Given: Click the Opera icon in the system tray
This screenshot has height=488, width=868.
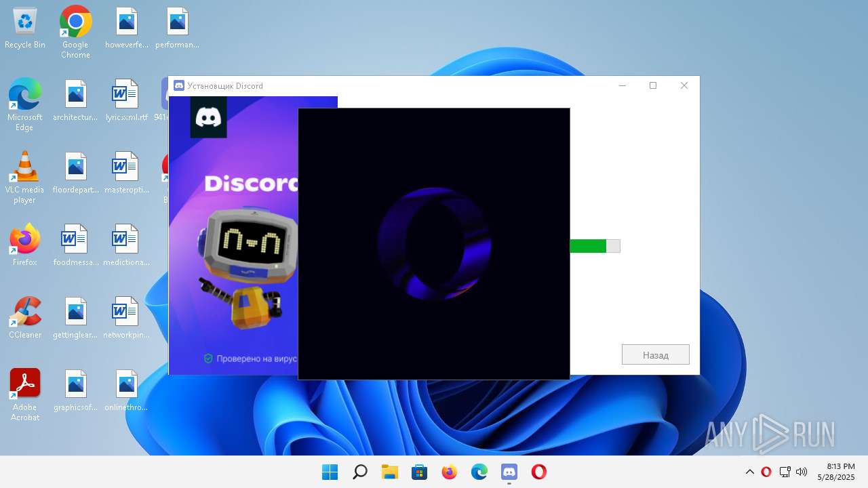Looking at the screenshot, I should 766,472.
